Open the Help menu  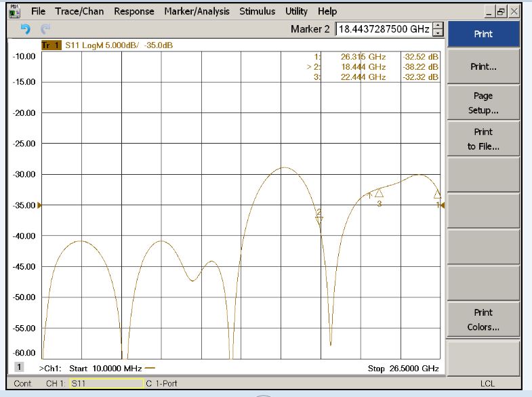327,12
